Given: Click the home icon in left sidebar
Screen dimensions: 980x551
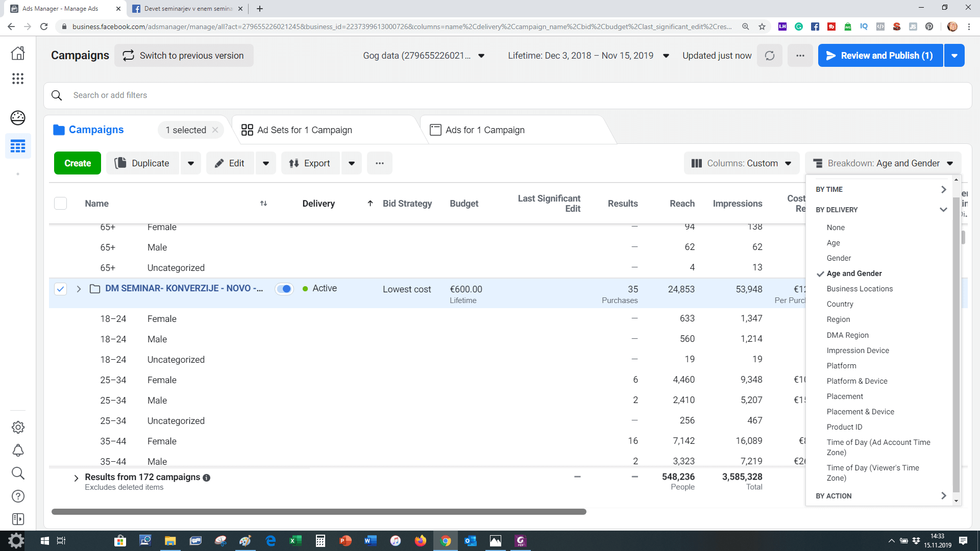Looking at the screenshot, I should [18, 53].
